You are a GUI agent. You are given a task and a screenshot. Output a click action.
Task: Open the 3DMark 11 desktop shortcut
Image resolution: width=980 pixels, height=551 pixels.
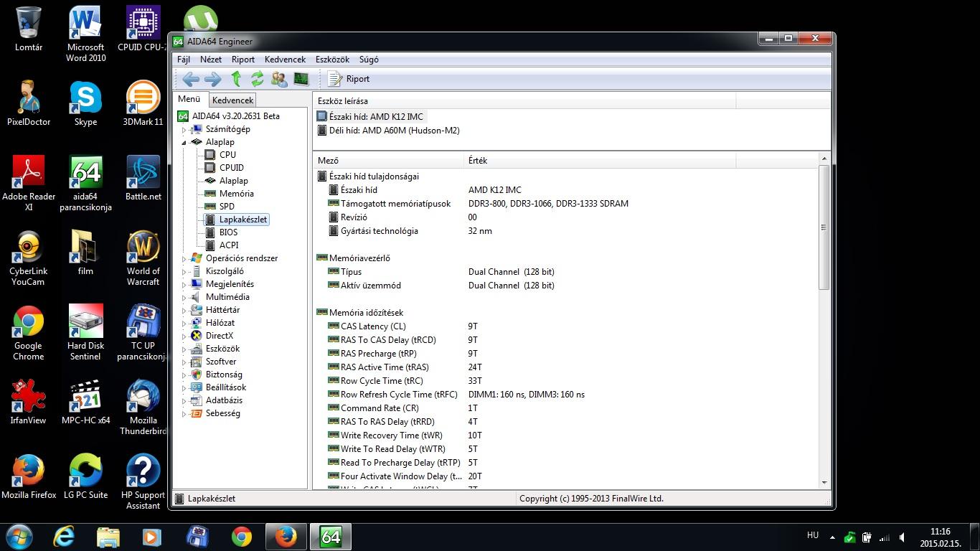point(143,104)
